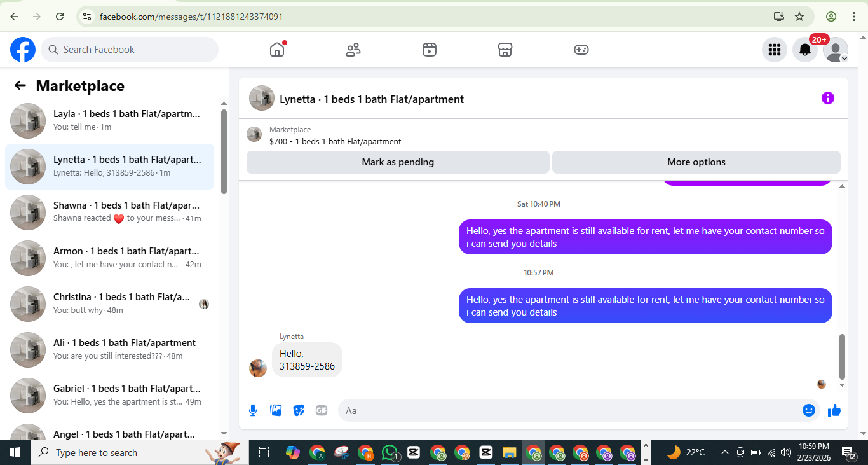Send a thumbs-up like
This screenshot has height=465, width=868.
tap(834, 410)
